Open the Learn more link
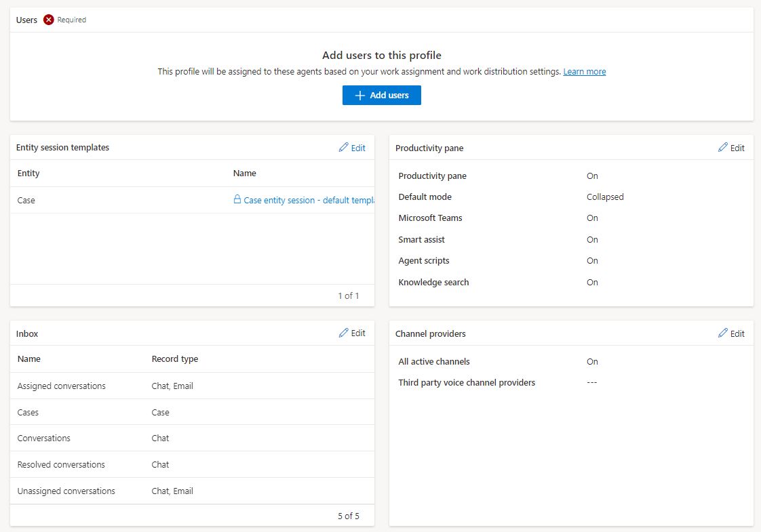 (x=584, y=71)
